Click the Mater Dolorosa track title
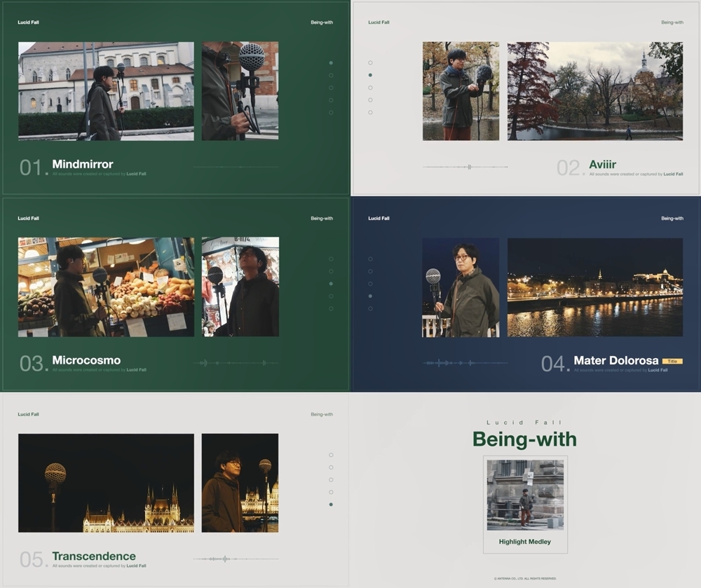The image size is (701, 588). point(615,360)
